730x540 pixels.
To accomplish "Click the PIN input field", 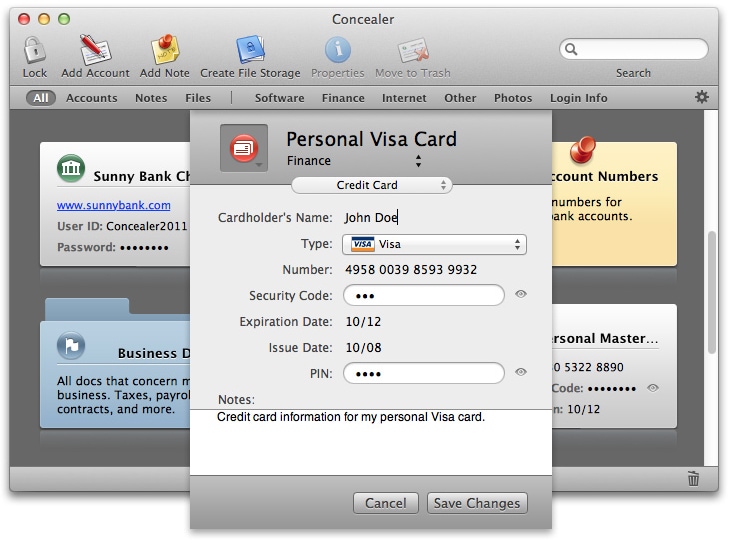I will pos(424,373).
